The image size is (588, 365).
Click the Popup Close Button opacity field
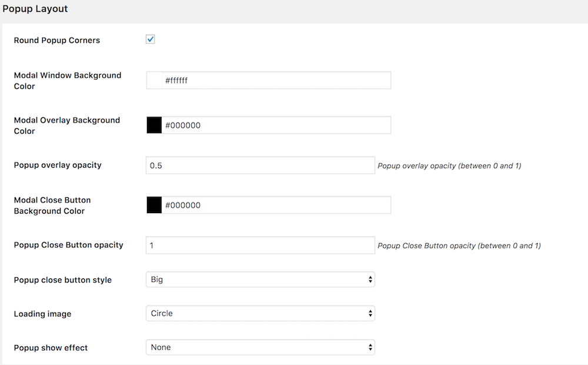pos(260,245)
